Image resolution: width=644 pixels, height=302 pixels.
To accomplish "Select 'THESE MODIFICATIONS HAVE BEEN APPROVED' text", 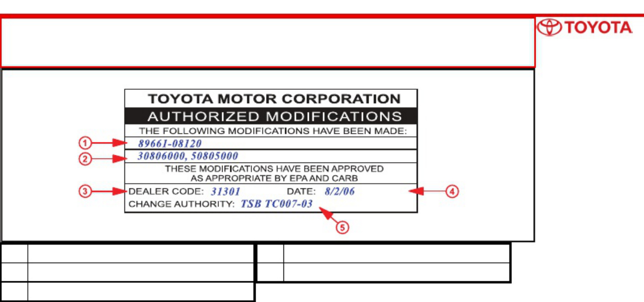I will pos(274,169).
